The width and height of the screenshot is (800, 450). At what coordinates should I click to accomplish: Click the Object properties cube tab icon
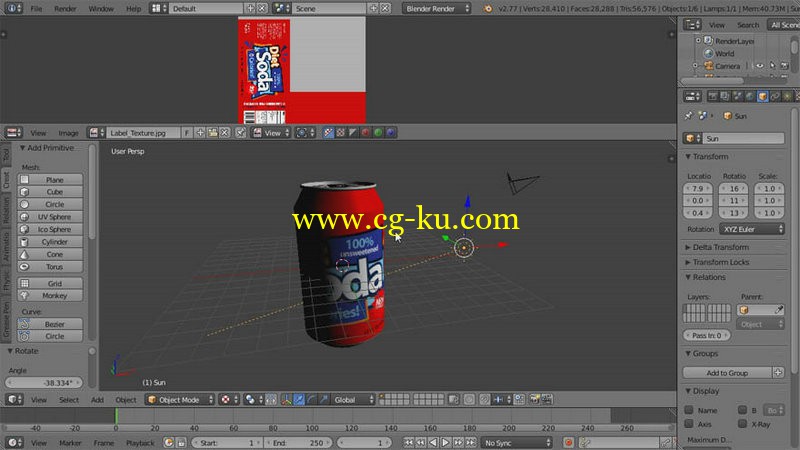pyautogui.click(x=762, y=96)
